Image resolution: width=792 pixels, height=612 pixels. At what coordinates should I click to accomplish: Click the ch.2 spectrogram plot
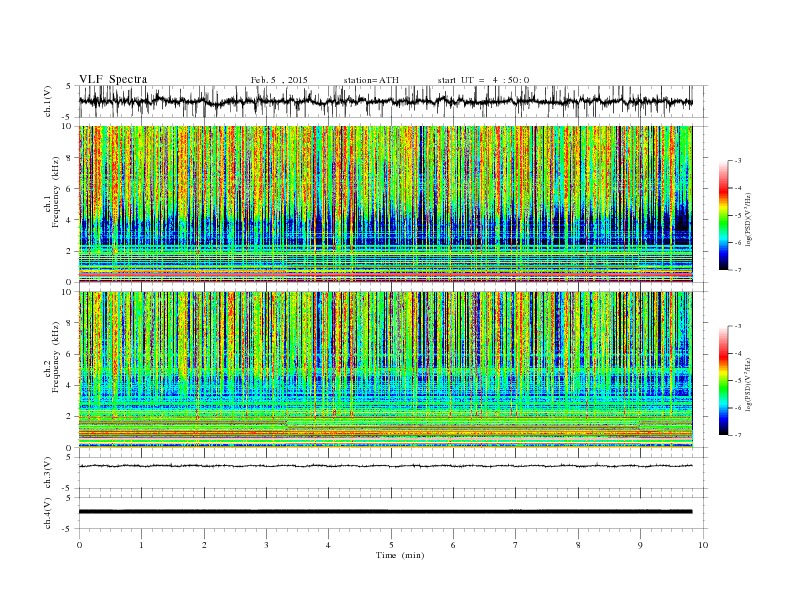pos(386,370)
